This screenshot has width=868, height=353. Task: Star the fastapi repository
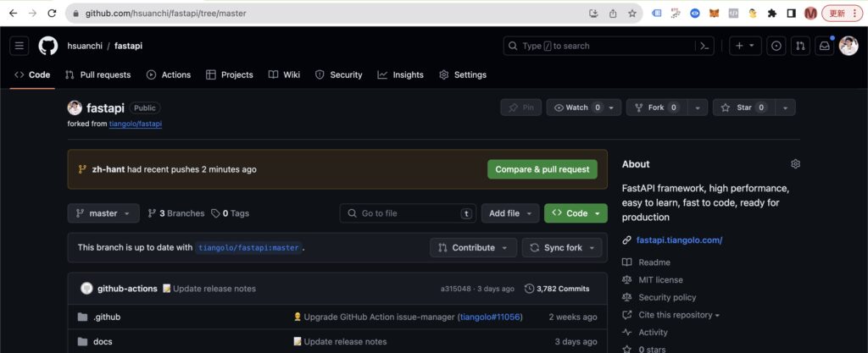[743, 108]
